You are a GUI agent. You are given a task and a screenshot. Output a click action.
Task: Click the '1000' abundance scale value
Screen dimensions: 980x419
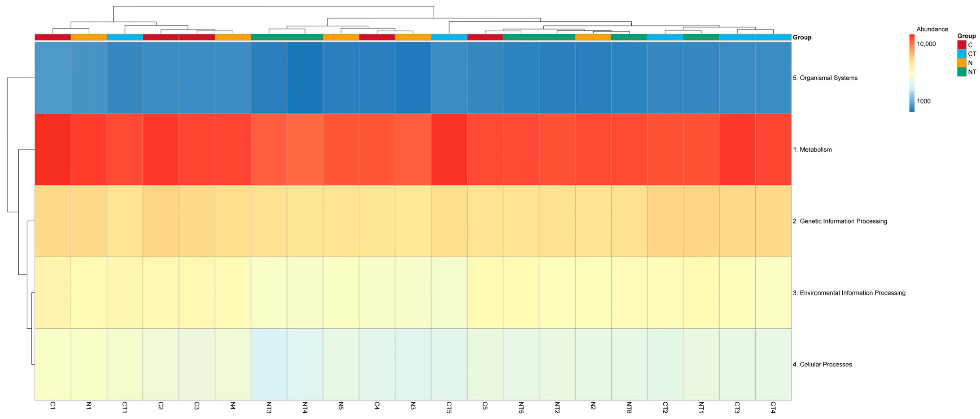pos(924,101)
